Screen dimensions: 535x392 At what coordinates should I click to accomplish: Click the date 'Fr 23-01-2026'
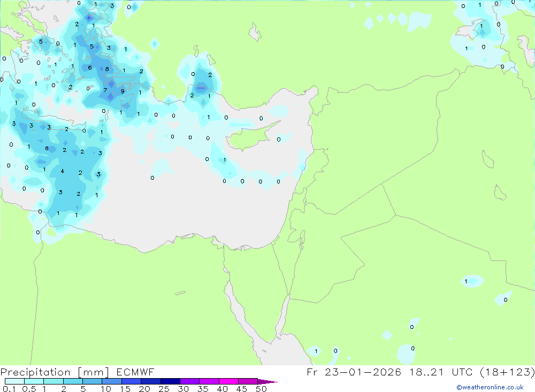point(354,372)
